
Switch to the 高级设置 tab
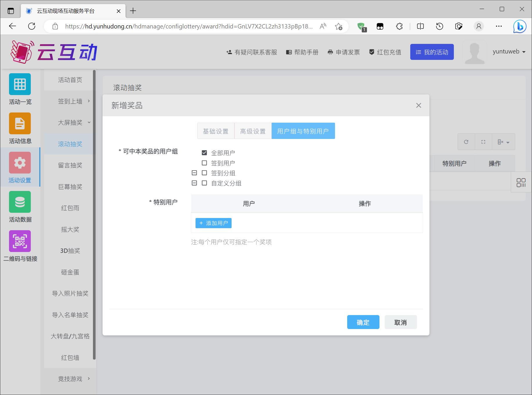tap(253, 131)
